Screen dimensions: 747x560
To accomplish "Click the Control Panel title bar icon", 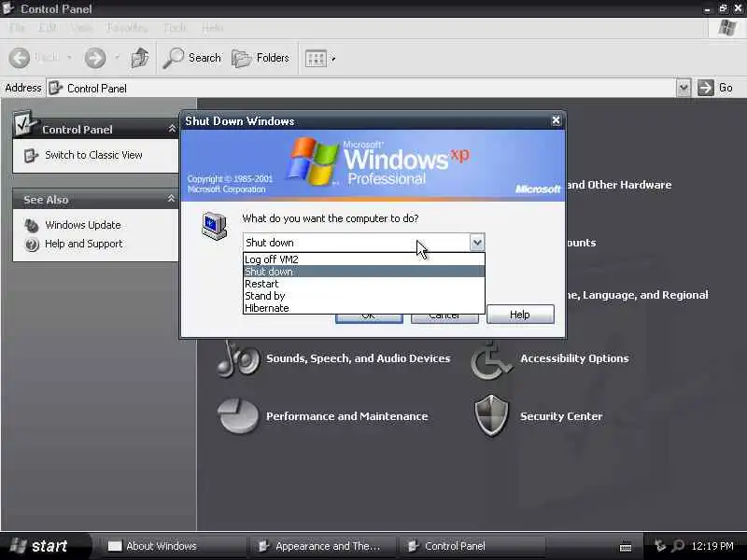I will pos(8,8).
